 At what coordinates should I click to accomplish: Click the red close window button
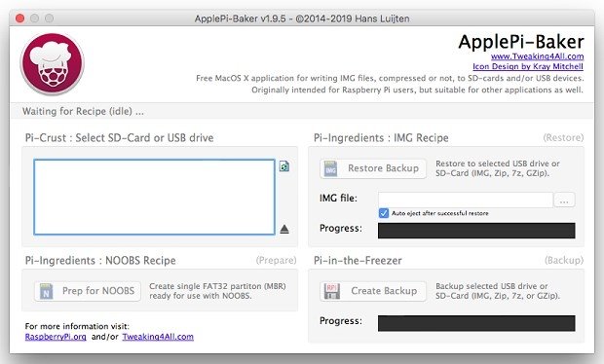(x=20, y=18)
